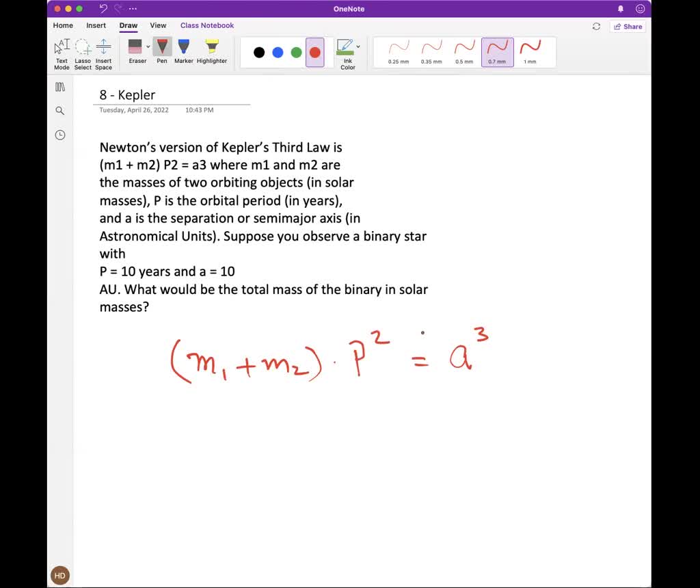The image size is (700, 588).
Task: Open the Class Notebook tab
Action: point(207,25)
